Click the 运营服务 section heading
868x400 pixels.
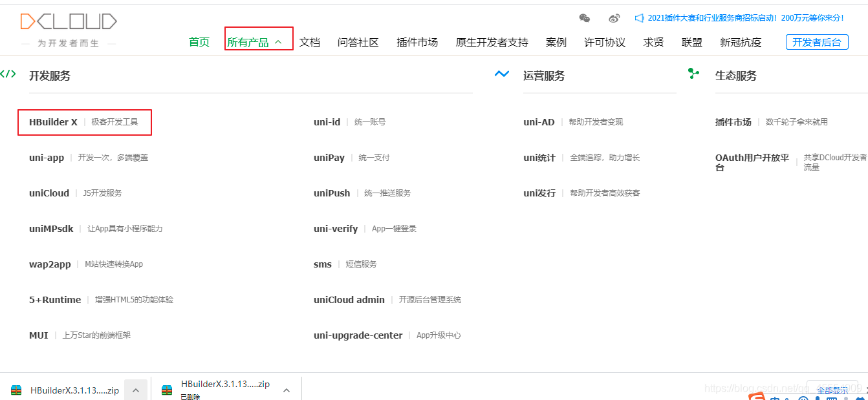coord(544,76)
